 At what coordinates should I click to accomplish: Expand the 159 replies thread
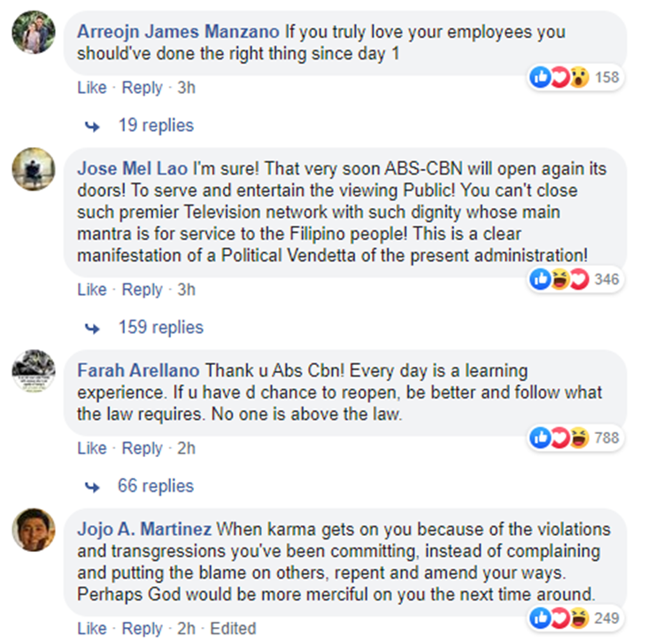tap(160, 327)
